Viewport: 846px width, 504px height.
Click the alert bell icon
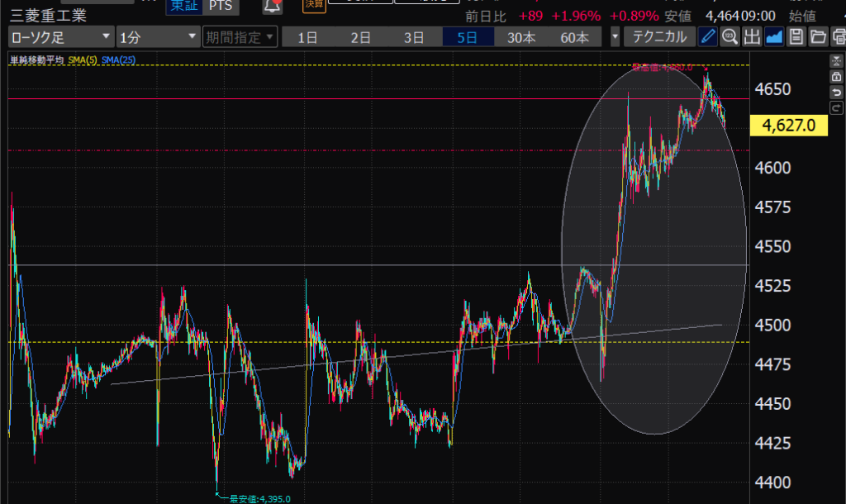tap(272, 7)
